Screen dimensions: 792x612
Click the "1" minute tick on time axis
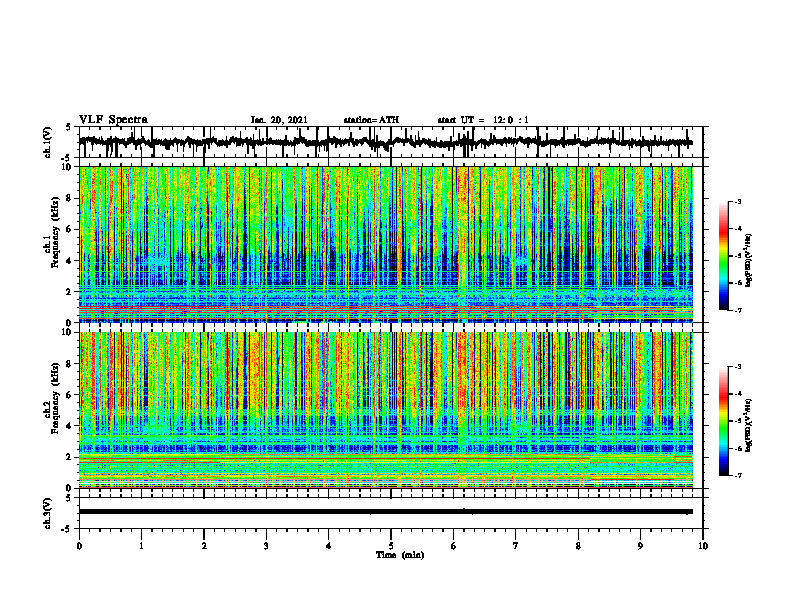tap(141, 546)
